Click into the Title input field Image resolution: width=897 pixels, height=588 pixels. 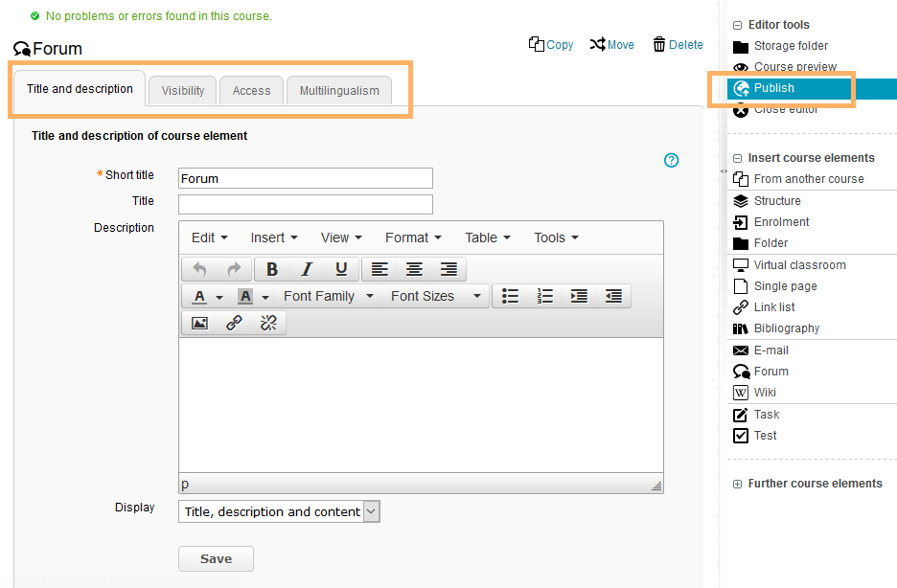(x=305, y=204)
